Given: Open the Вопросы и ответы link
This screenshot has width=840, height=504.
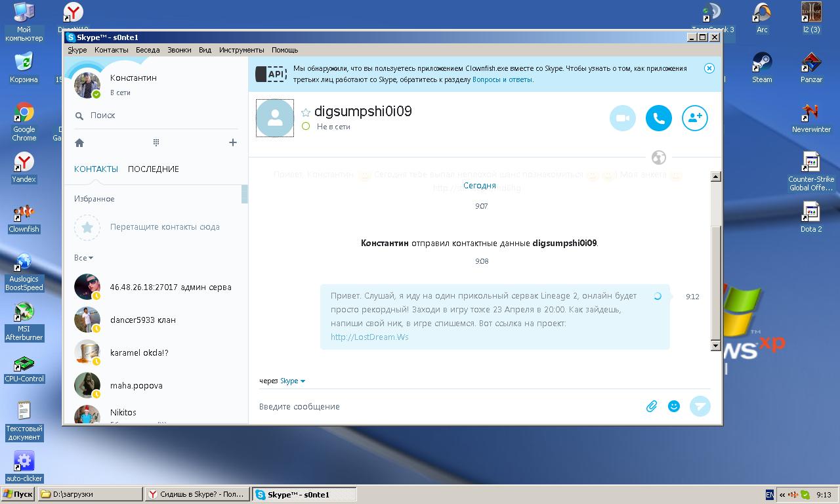Looking at the screenshot, I should pos(502,79).
